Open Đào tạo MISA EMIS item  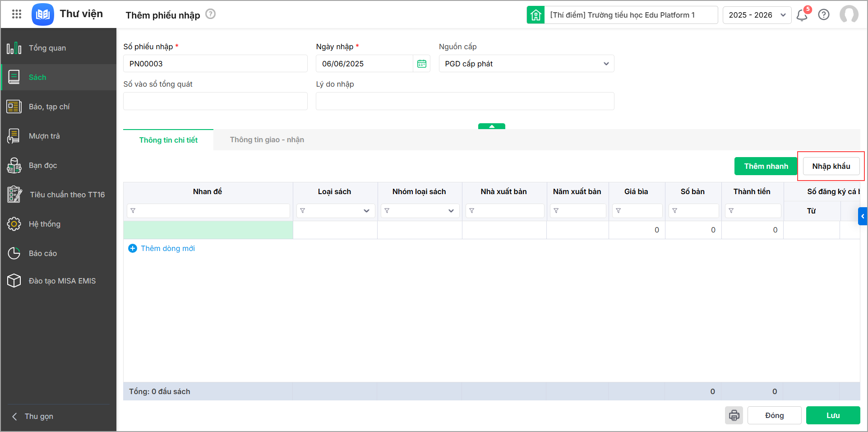(x=59, y=281)
